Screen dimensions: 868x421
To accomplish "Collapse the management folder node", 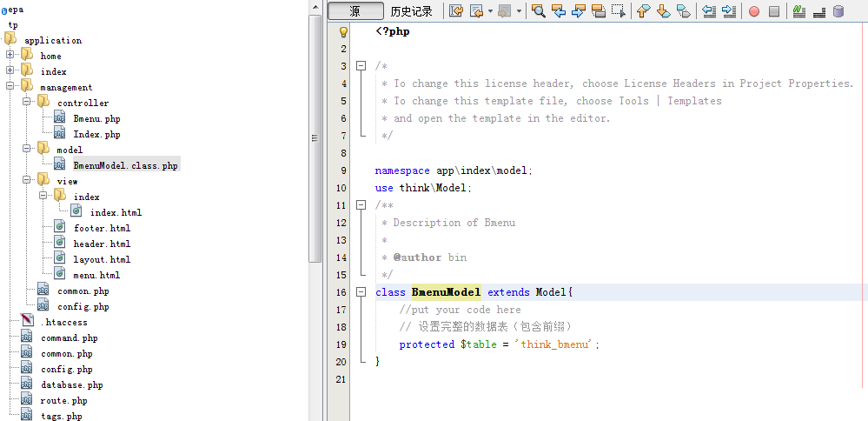I will tap(10, 87).
